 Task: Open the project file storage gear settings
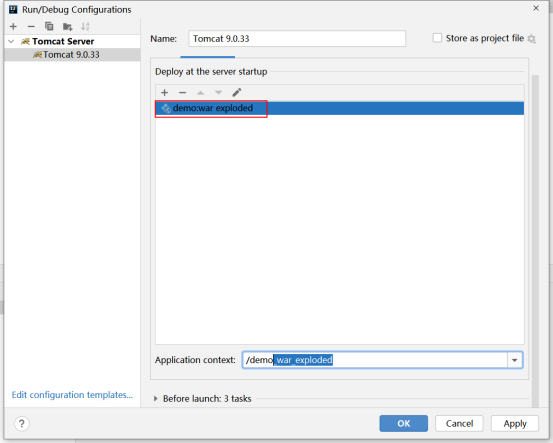pyautogui.click(x=531, y=38)
